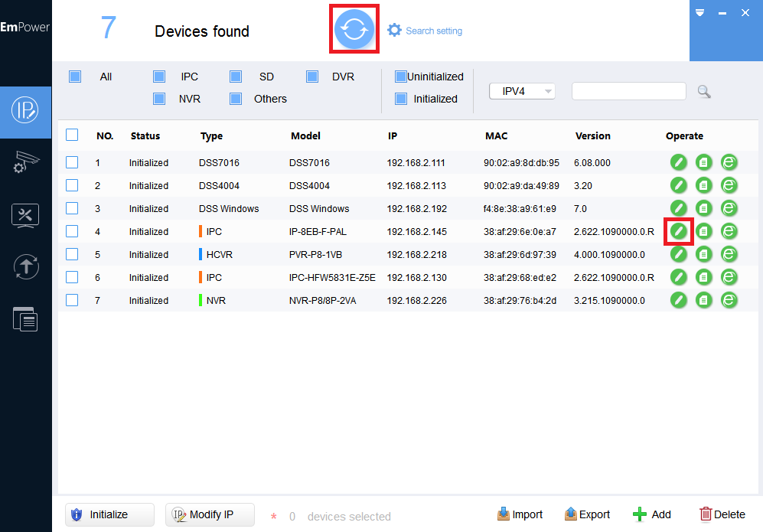Sort by the Status column header

tap(145, 135)
